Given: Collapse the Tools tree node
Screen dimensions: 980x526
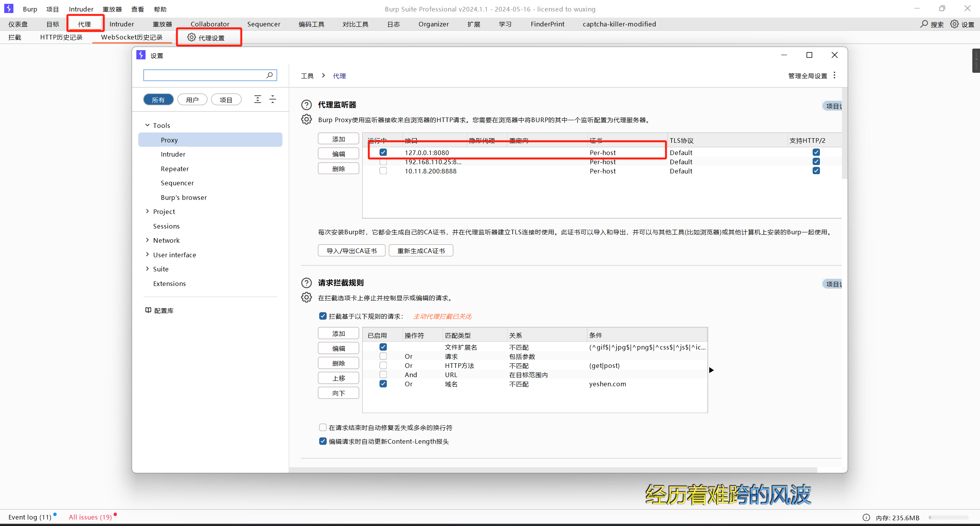Looking at the screenshot, I should [x=147, y=125].
